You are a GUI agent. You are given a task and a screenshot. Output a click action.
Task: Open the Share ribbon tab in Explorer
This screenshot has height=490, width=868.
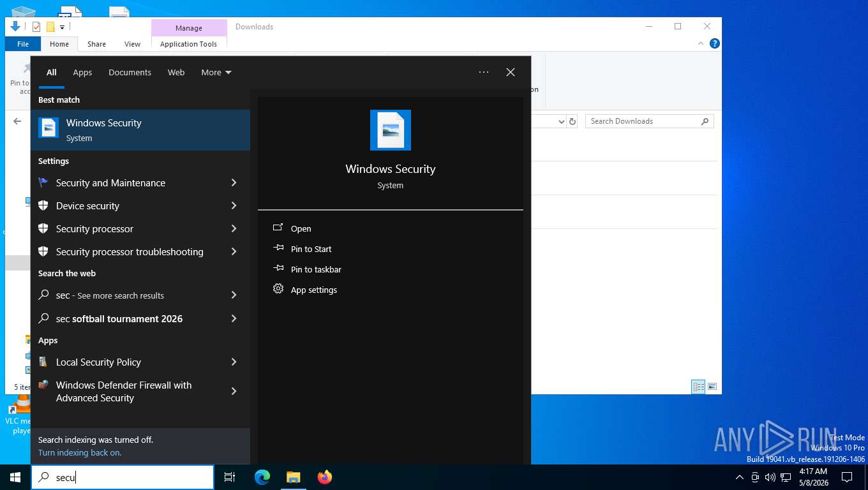coord(96,44)
